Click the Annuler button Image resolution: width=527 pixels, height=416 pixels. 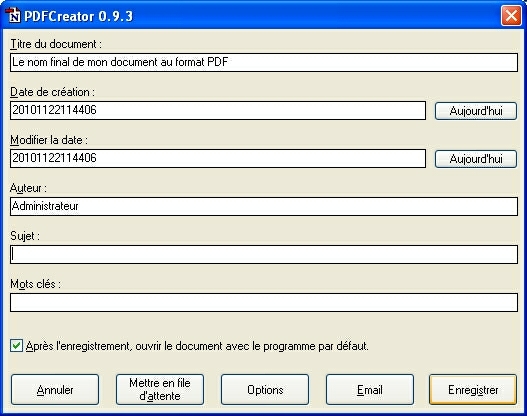tap(55, 390)
